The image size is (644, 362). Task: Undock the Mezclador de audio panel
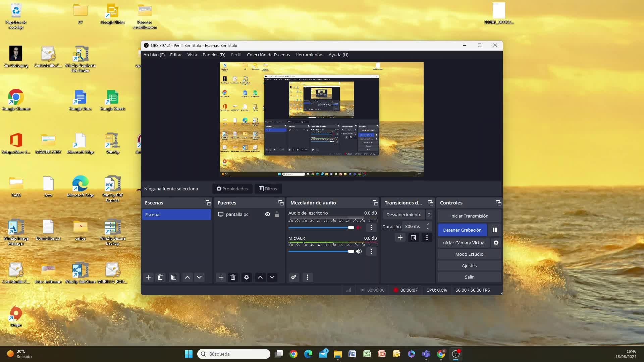pos(375,203)
